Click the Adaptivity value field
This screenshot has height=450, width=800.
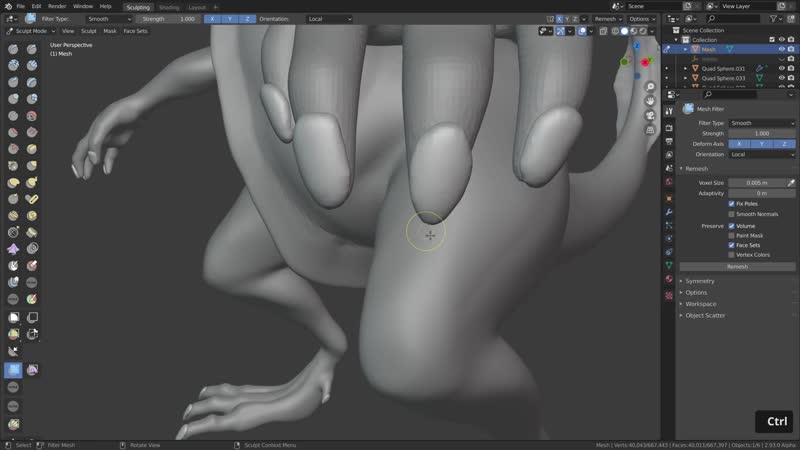coord(762,193)
